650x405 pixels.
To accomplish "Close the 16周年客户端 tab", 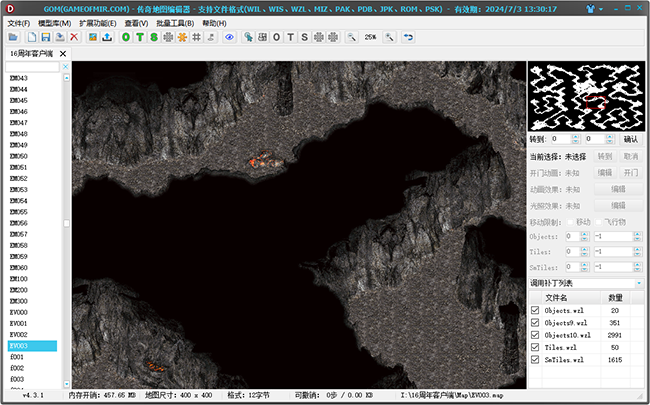I will [64, 52].
